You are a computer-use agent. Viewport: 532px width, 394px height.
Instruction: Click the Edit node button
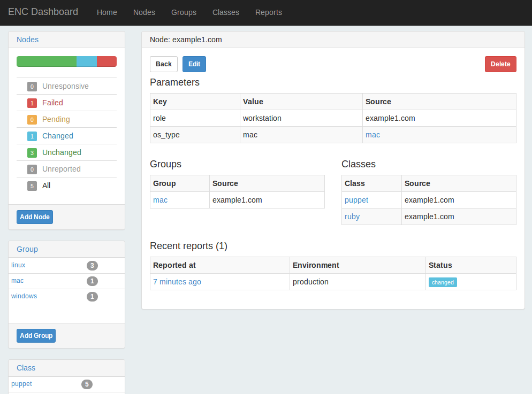point(194,64)
